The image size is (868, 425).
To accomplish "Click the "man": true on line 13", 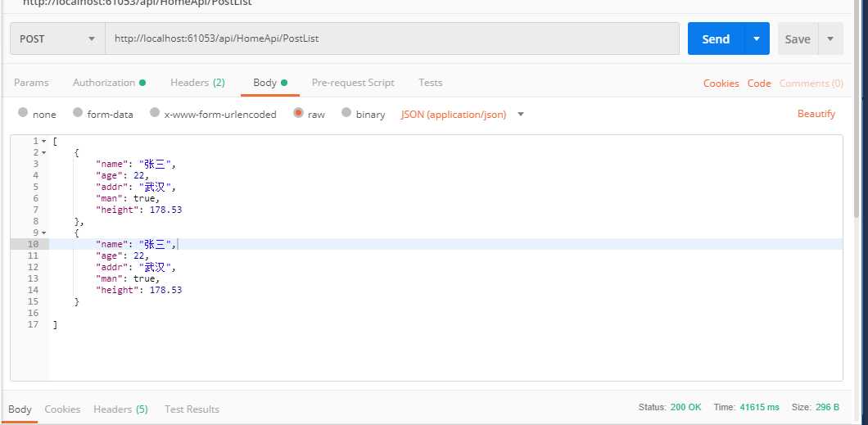I will (127, 278).
